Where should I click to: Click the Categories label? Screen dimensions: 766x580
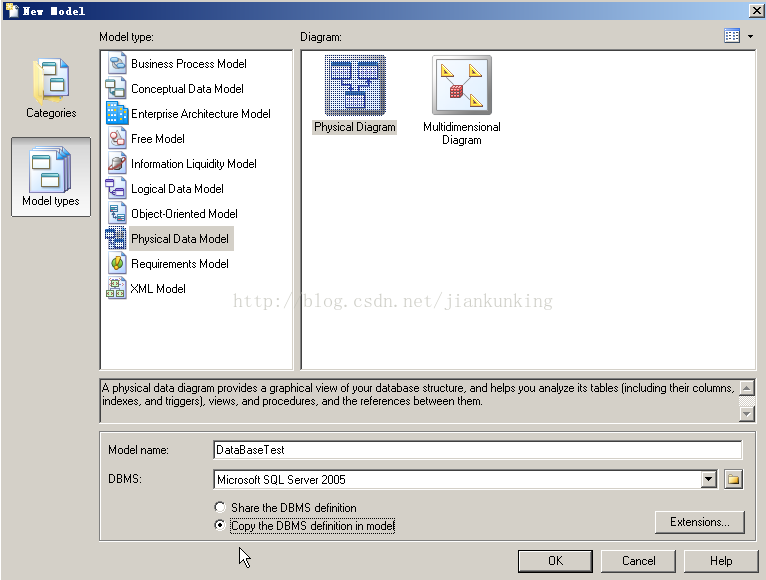(x=51, y=113)
